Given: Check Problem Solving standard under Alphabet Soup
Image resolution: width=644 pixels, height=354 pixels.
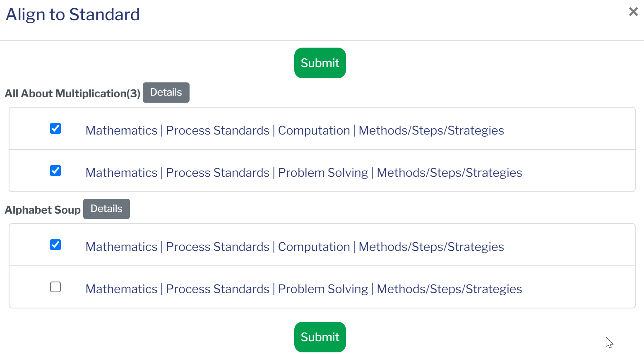Looking at the screenshot, I should (55, 287).
